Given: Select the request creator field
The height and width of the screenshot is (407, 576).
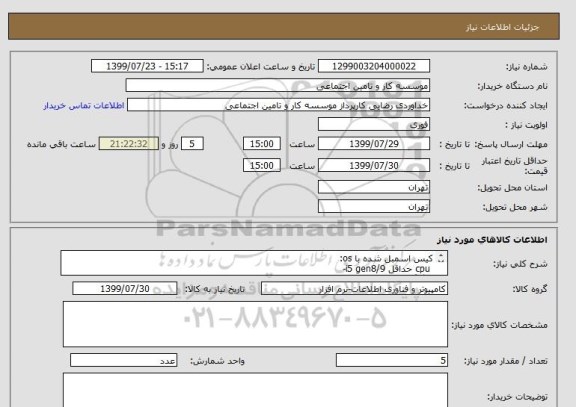Looking at the screenshot, I should point(278,105).
